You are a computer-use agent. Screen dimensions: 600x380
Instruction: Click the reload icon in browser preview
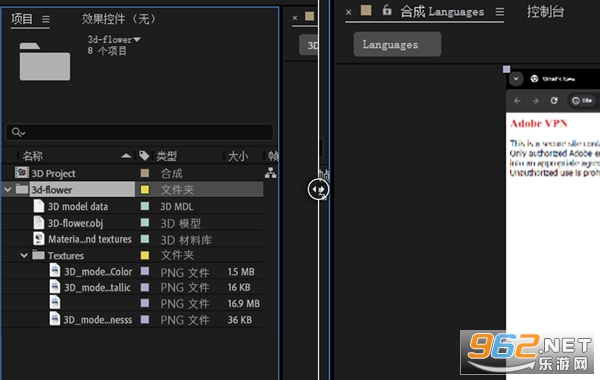(554, 100)
